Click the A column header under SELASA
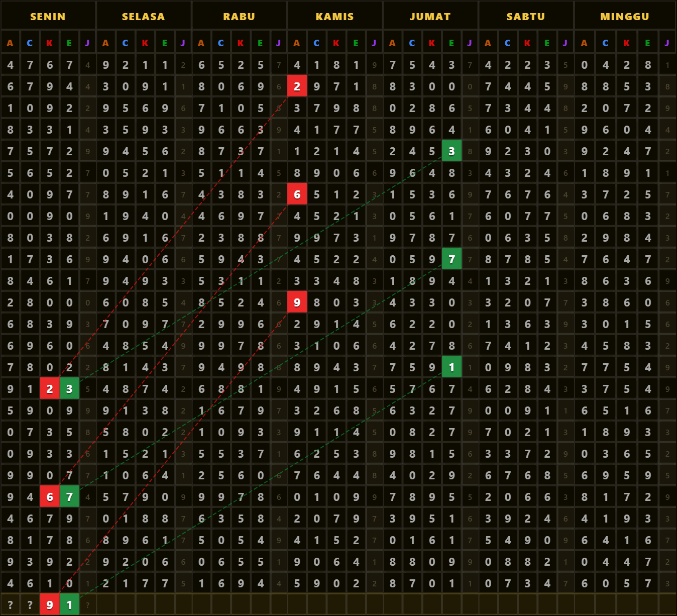 (x=105, y=43)
